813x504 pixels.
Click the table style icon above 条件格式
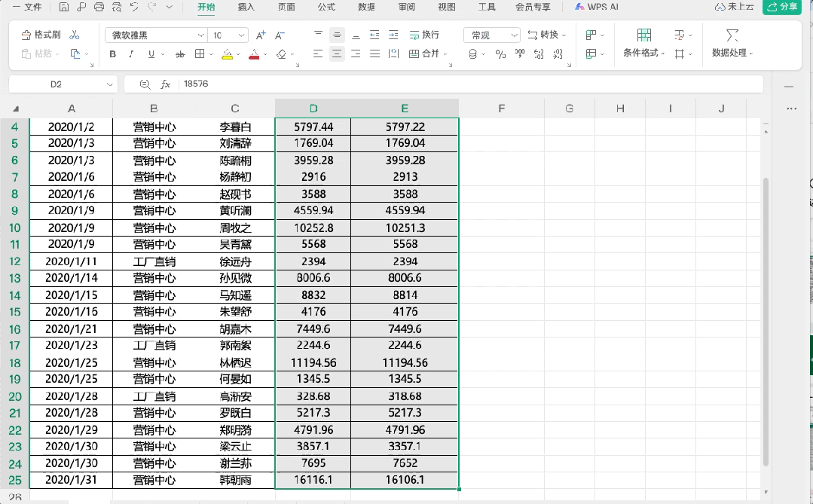click(644, 35)
